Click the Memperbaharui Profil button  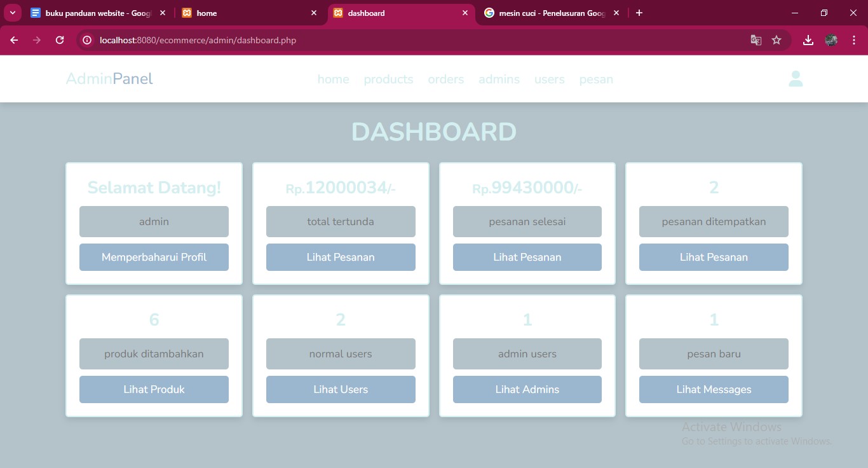(x=154, y=257)
